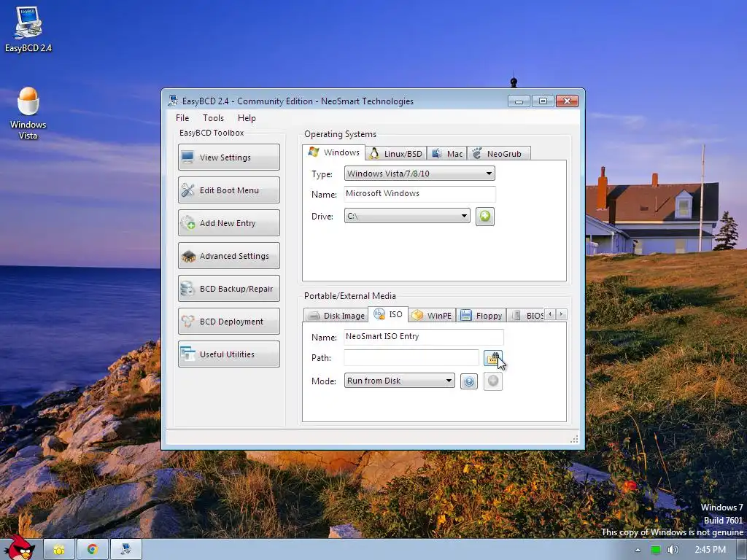The height and width of the screenshot is (560, 747).
Task: Click the 2:45 PM taskbar clock
Action: (710, 550)
